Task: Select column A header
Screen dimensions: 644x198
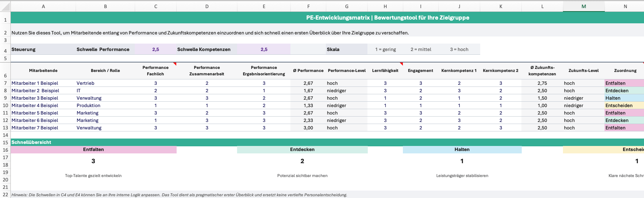Action: 43,6
